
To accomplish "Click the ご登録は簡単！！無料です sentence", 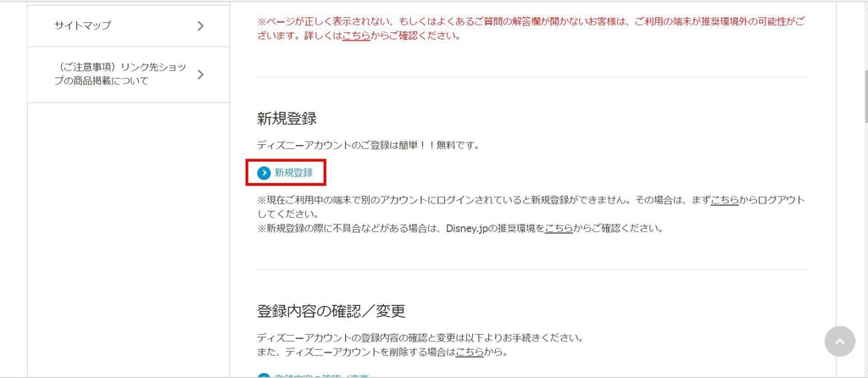I will click(x=368, y=146).
